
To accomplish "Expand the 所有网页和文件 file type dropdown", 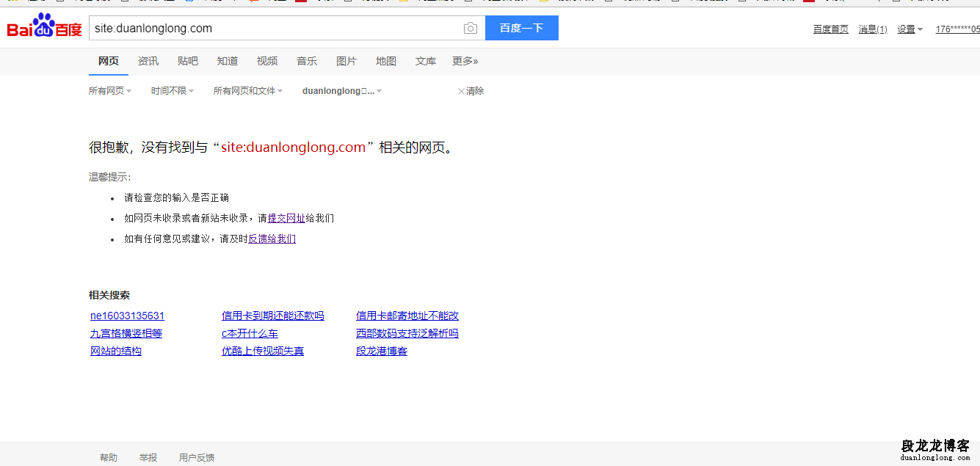I will click(247, 91).
